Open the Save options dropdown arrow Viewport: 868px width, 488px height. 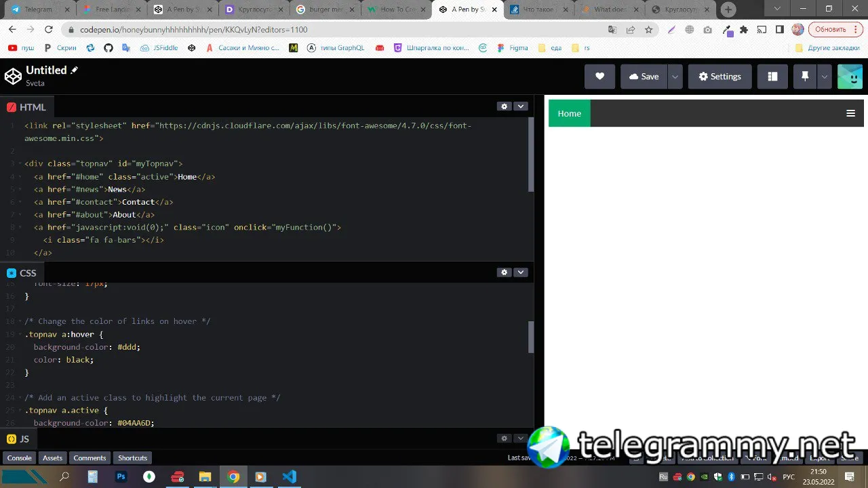click(675, 77)
